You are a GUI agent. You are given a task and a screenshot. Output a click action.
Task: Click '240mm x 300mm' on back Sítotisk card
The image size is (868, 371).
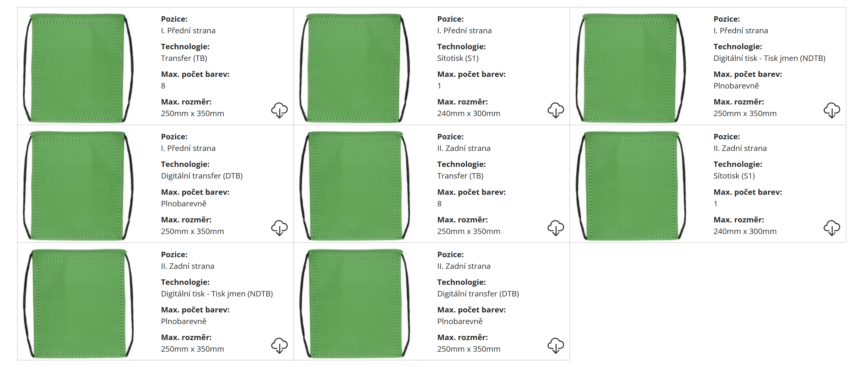point(745,231)
